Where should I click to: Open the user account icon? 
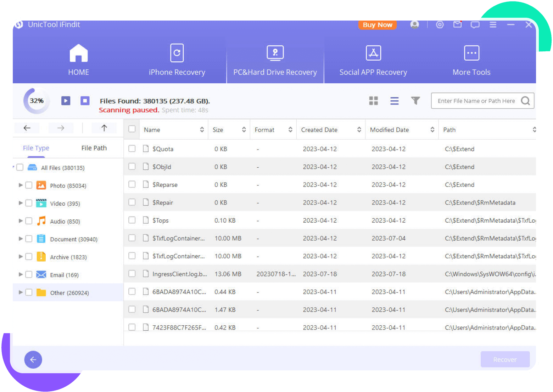(414, 24)
